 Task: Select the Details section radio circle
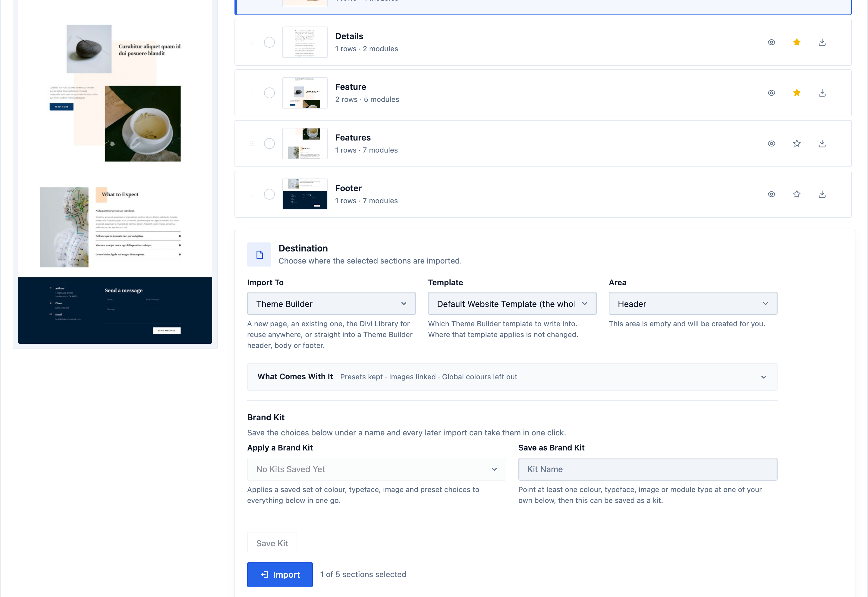click(269, 42)
